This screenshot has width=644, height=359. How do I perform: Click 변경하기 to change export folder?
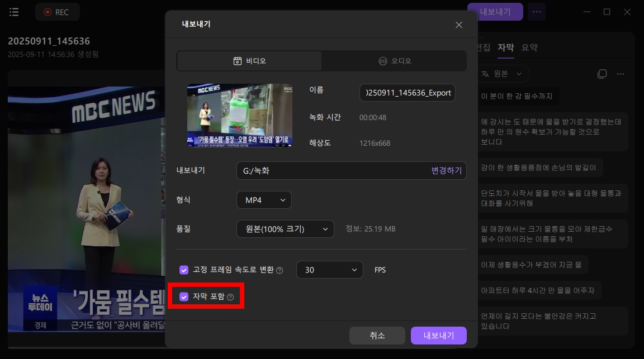(447, 171)
